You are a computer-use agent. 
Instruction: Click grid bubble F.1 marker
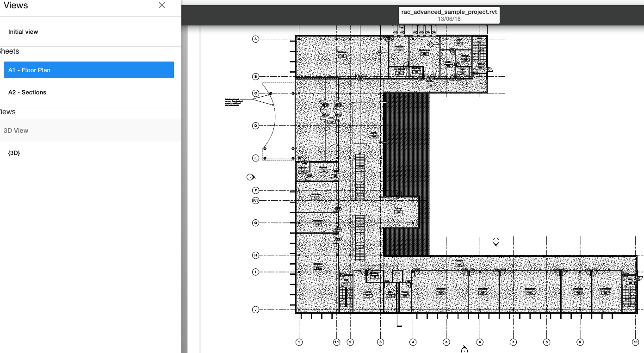(255, 200)
